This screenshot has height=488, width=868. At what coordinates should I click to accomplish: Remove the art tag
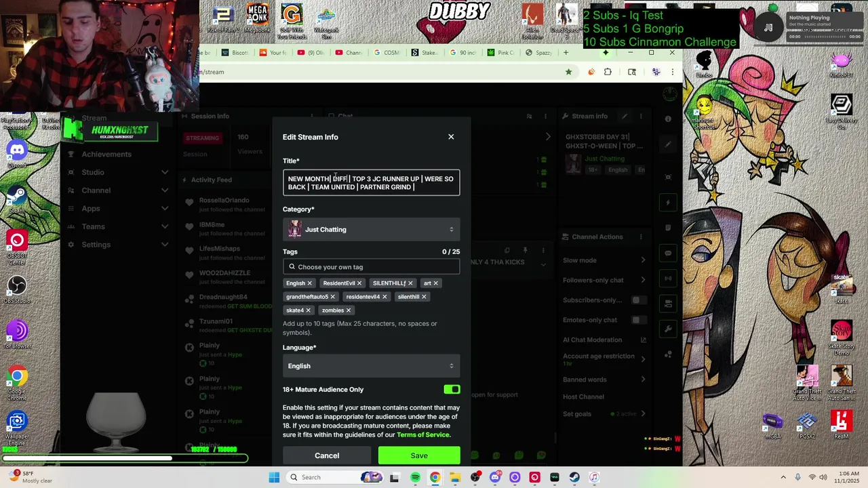435,283
